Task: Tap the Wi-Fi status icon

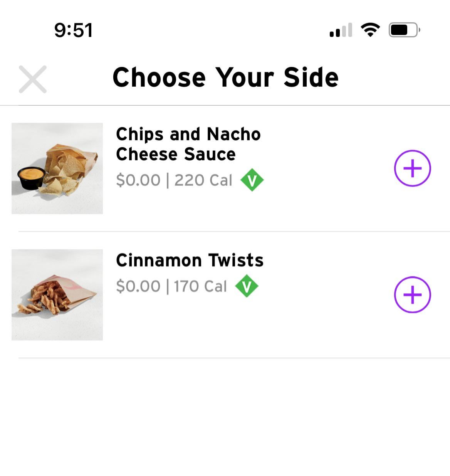Action: click(x=370, y=30)
